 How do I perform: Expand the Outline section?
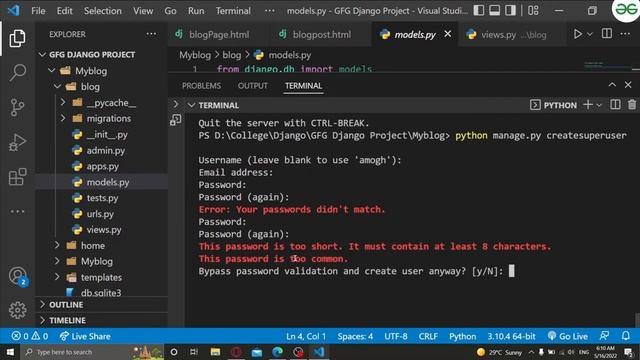[x=102, y=305]
